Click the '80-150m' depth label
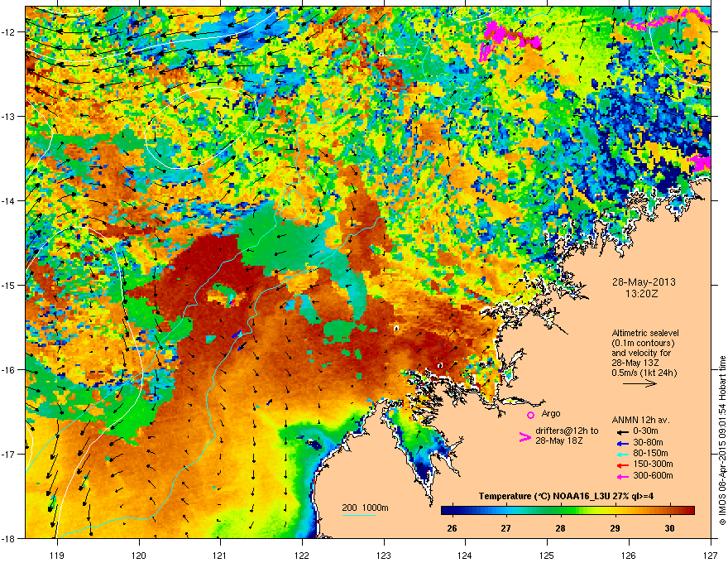 click(x=650, y=454)
